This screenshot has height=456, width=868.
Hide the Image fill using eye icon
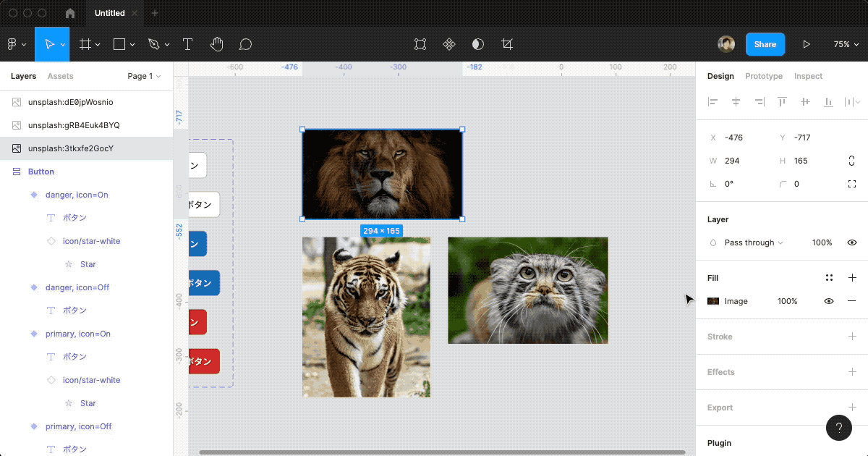[x=829, y=301]
